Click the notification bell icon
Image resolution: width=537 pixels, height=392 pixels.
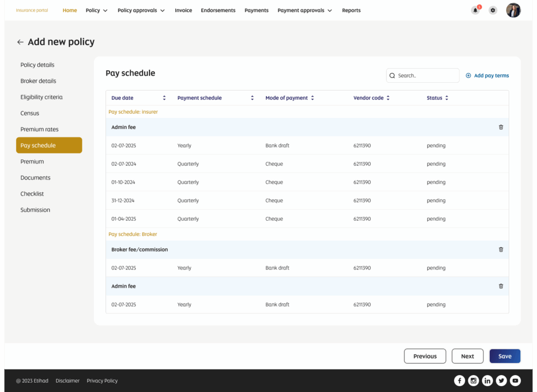[475, 10]
